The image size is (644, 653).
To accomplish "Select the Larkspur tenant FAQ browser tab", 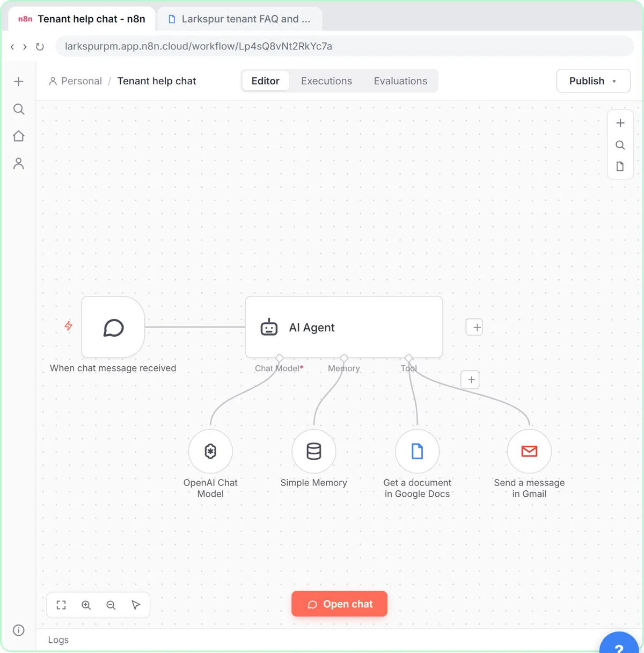I will click(x=239, y=19).
